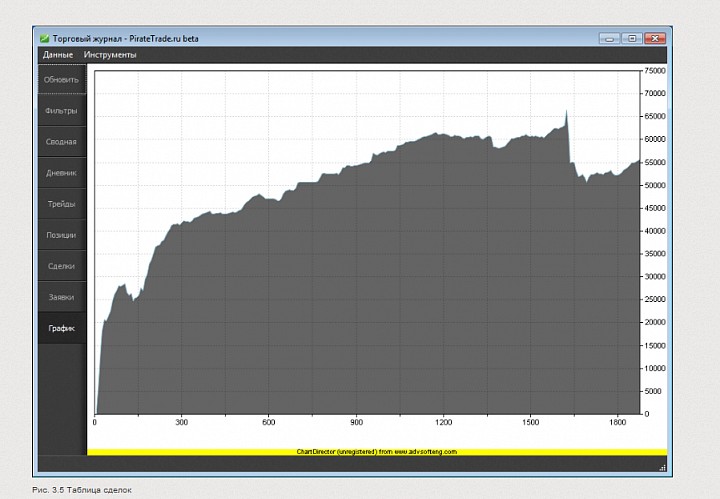
Task: Click the 1200 x-axis label
Action: tap(444, 422)
